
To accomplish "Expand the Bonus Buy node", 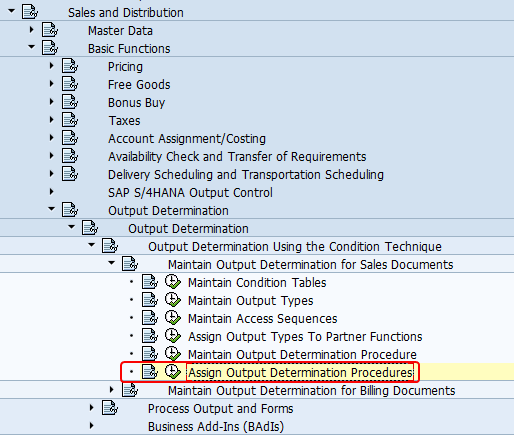I will (52, 102).
